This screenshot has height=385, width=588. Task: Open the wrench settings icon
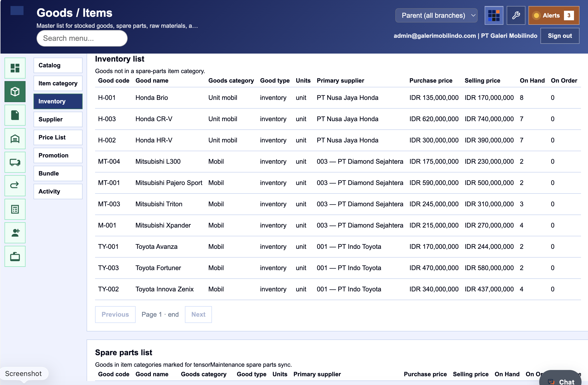(x=516, y=16)
